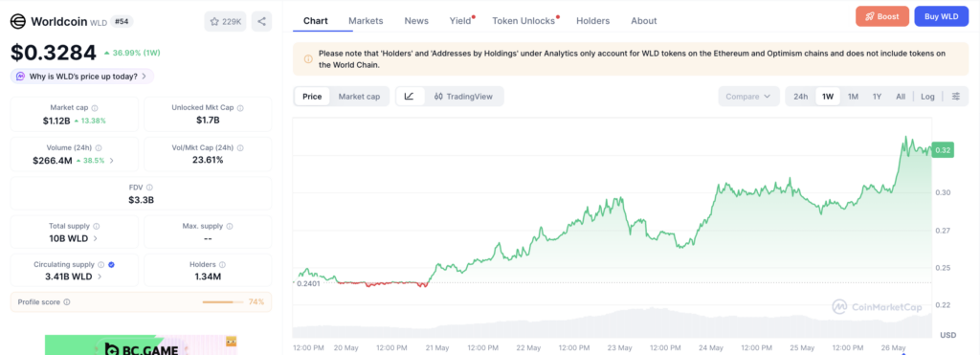Set chart range to 24h

pos(801,97)
